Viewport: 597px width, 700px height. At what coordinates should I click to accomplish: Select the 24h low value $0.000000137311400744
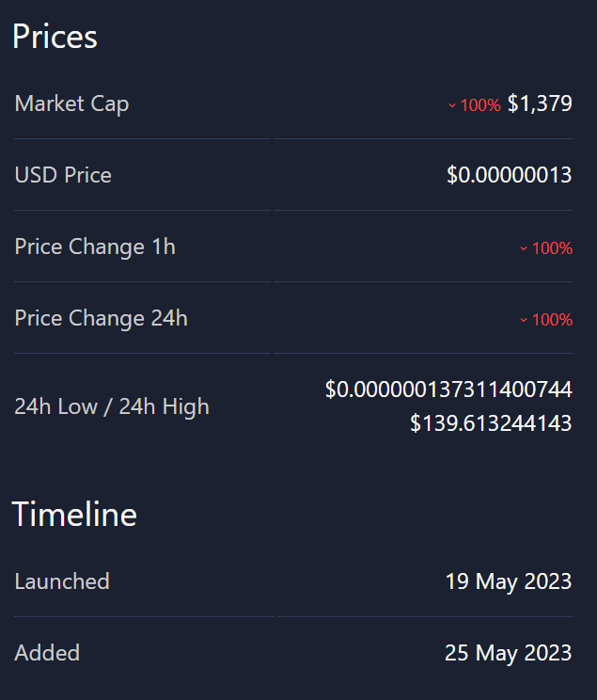coord(448,390)
